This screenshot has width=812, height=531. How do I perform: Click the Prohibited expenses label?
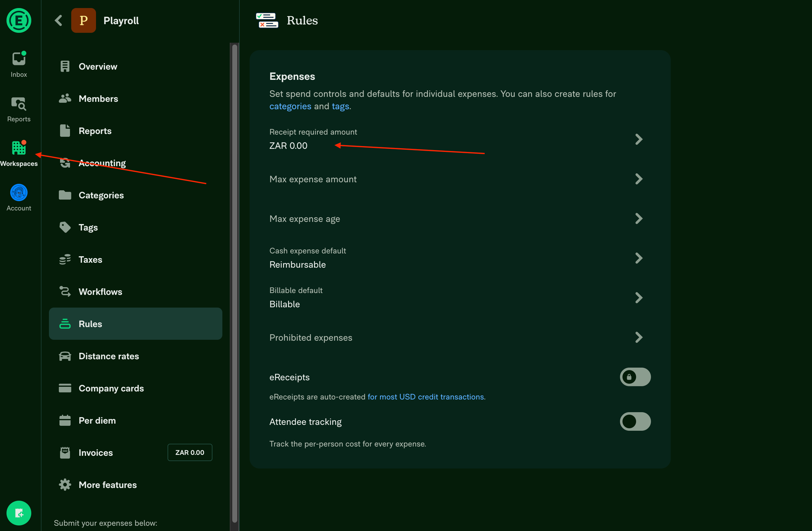[311, 337]
